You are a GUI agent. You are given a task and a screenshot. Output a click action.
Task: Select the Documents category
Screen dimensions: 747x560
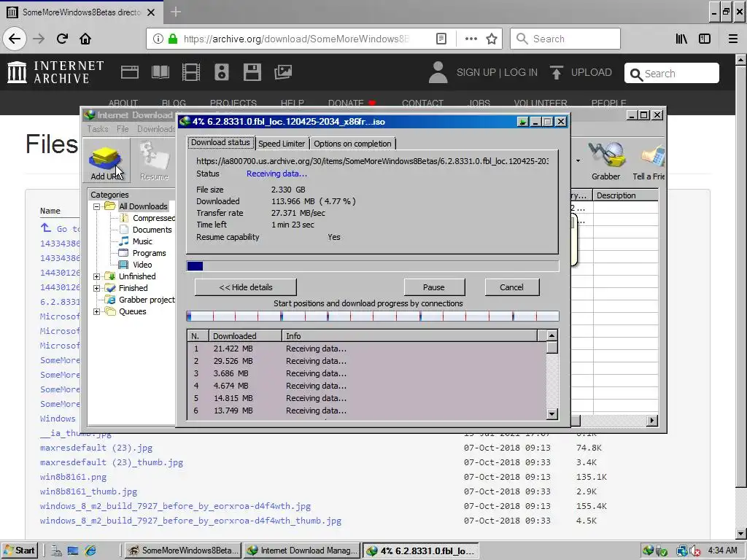(x=152, y=230)
